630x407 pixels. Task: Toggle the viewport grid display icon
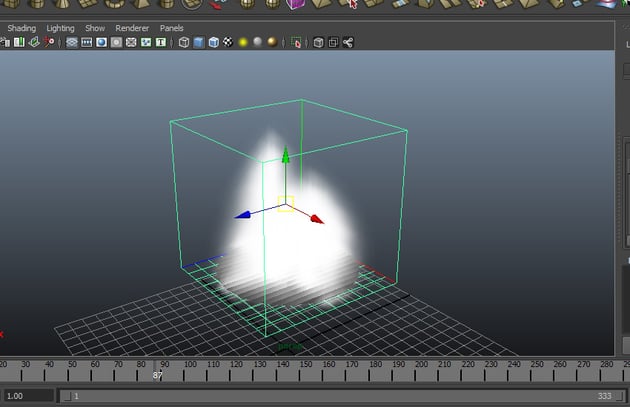tap(70, 43)
